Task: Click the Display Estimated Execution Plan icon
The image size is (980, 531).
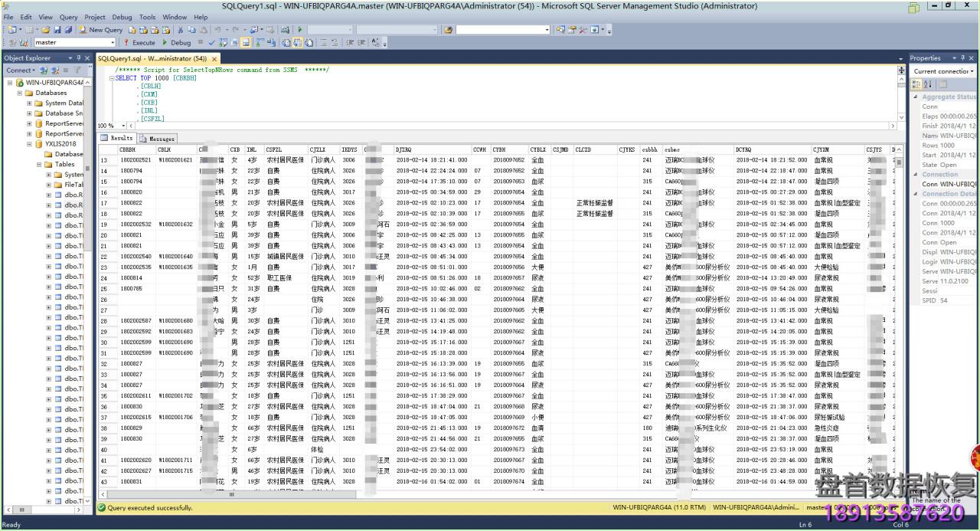Action: click(223, 42)
